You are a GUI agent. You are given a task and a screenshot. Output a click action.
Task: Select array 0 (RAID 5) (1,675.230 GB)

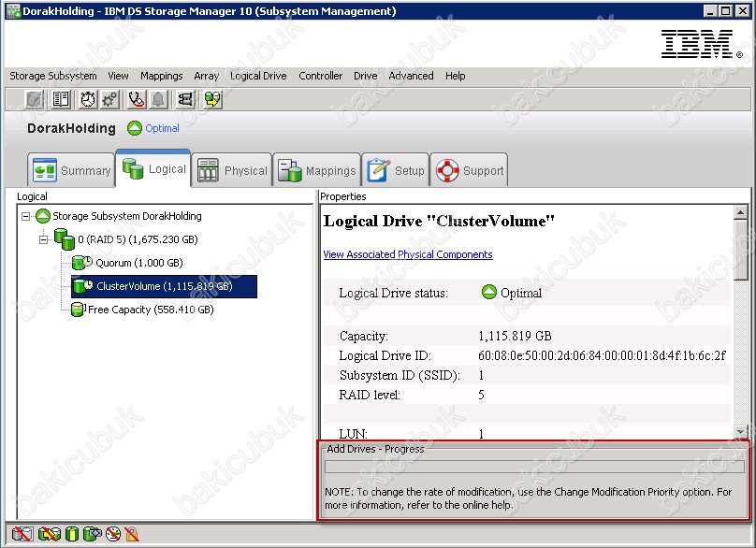tap(138, 239)
